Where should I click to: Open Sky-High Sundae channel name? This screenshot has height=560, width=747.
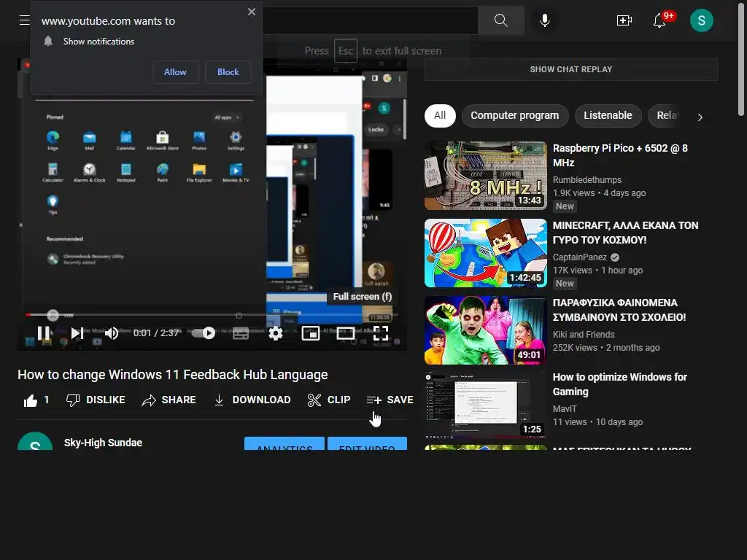click(x=104, y=443)
